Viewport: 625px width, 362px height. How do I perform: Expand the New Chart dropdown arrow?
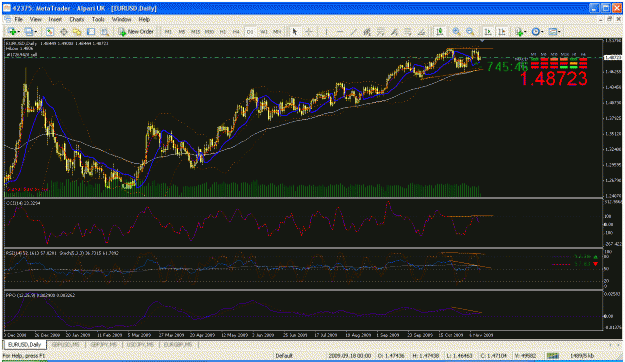[x=19, y=32]
